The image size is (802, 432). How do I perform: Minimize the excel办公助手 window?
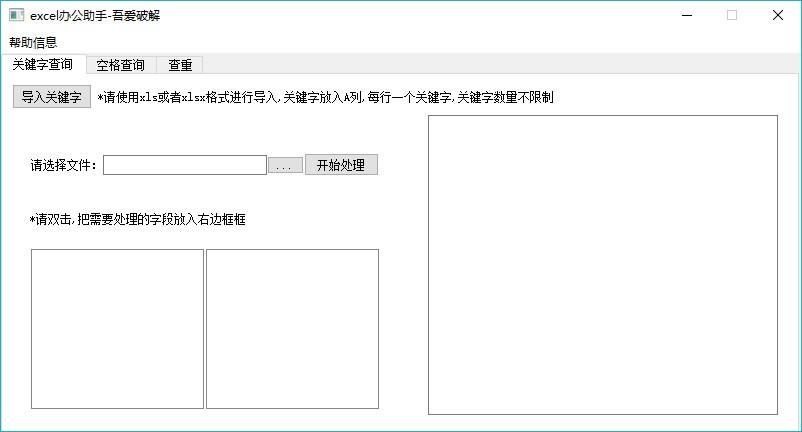[687, 15]
